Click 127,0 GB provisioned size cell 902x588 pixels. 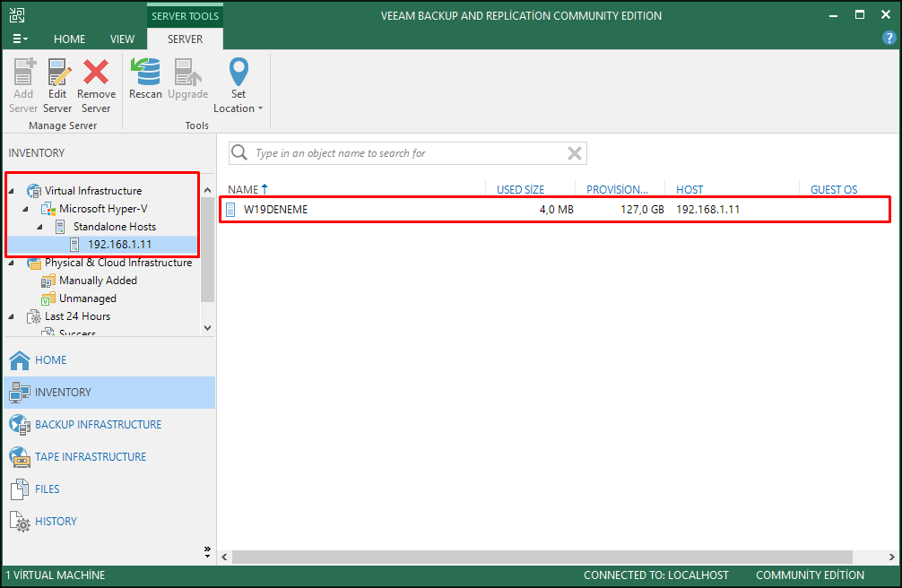pos(642,210)
